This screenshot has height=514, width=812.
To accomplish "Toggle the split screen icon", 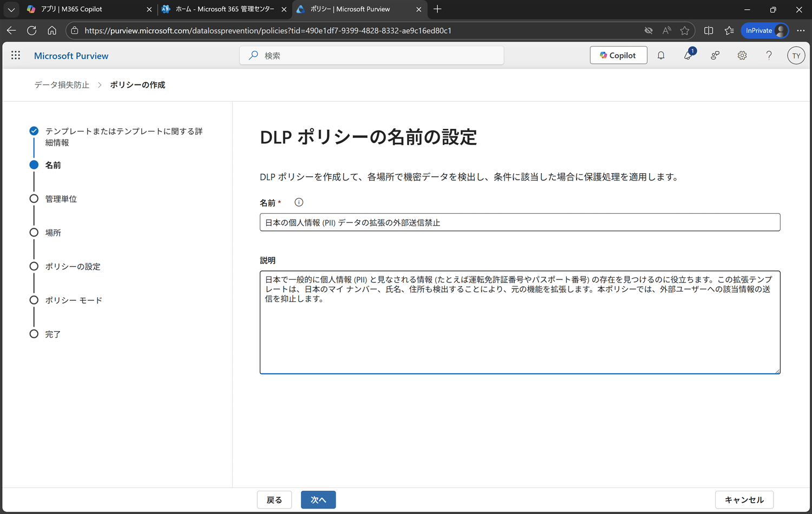I will pyautogui.click(x=709, y=30).
